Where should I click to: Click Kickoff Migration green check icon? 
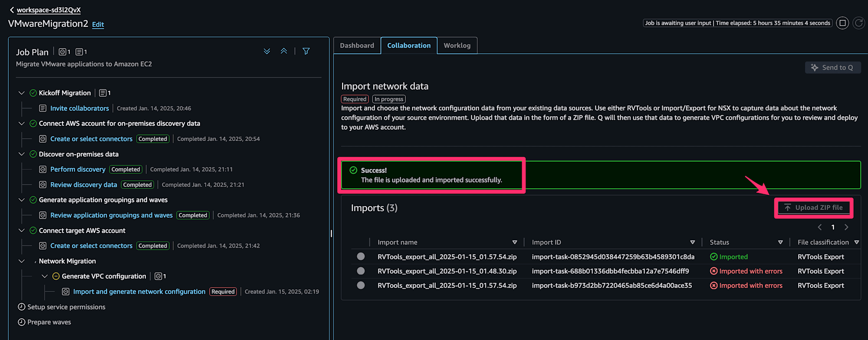click(33, 93)
